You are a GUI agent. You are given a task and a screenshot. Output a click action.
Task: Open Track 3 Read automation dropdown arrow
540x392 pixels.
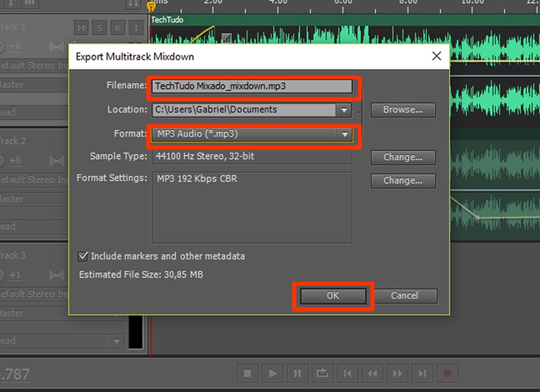116,341
